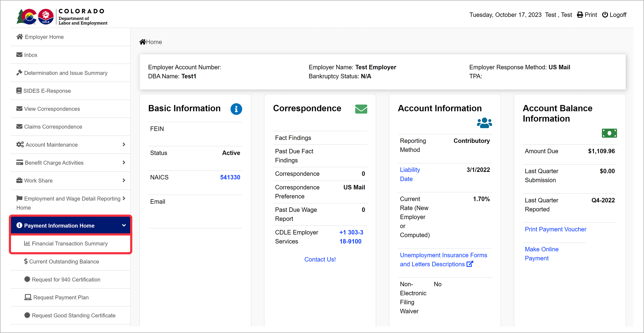Select Request Payment Plan
The image size is (644, 333).
(x=61, y=298)
